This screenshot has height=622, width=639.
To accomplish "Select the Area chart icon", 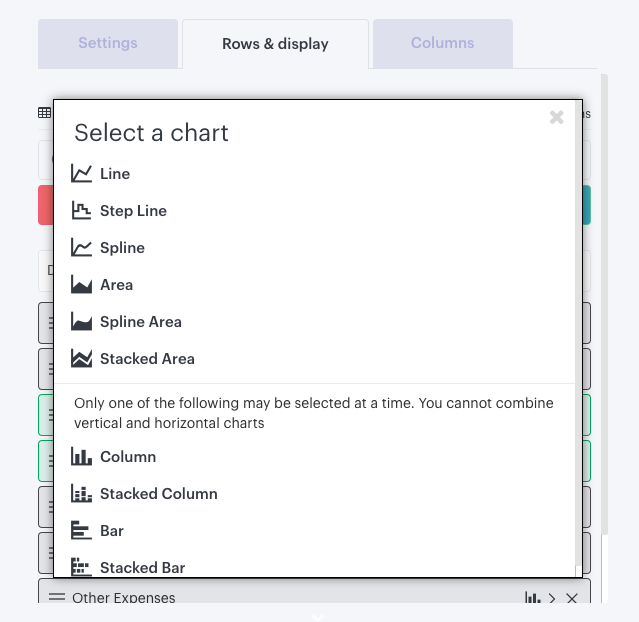I will [81, 285].
